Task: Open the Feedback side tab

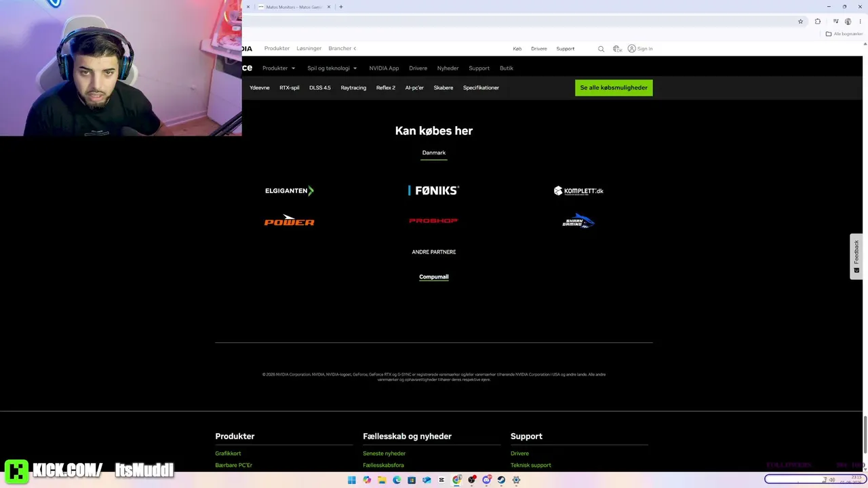Action: pos(856,256)
